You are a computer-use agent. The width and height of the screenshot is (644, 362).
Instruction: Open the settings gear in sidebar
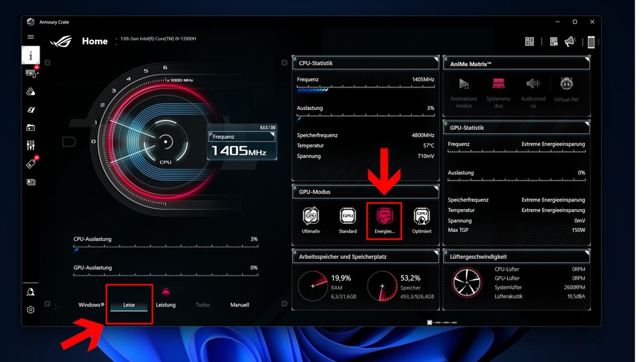pos(30,310)
